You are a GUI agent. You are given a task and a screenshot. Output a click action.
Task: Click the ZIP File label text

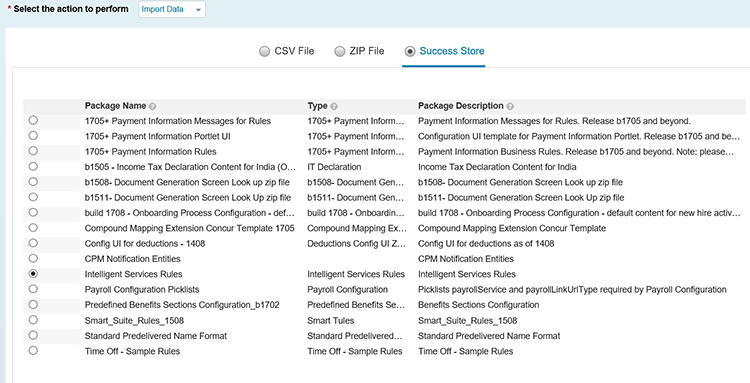tap(366, 51)
